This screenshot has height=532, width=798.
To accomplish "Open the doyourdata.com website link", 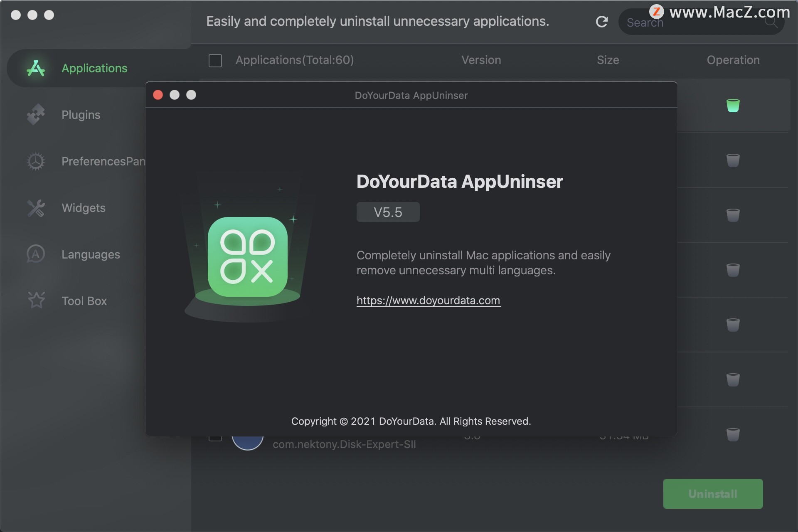I will pyautogui.click(x=429, y=300).
